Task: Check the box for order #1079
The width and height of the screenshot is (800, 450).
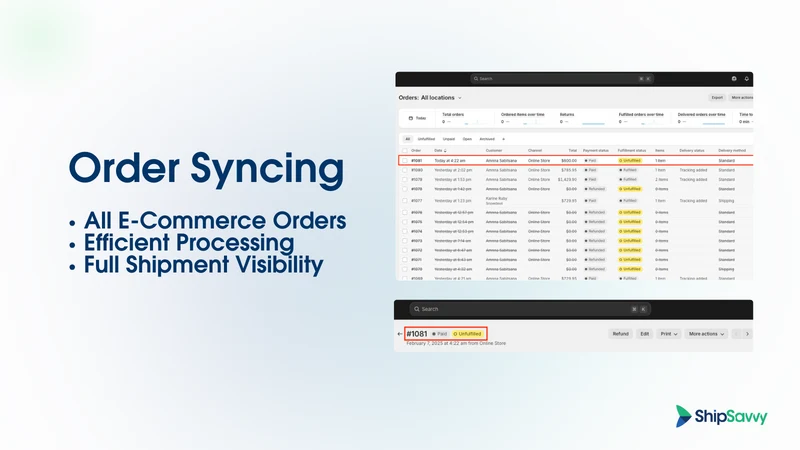Action: pos(405,180)
